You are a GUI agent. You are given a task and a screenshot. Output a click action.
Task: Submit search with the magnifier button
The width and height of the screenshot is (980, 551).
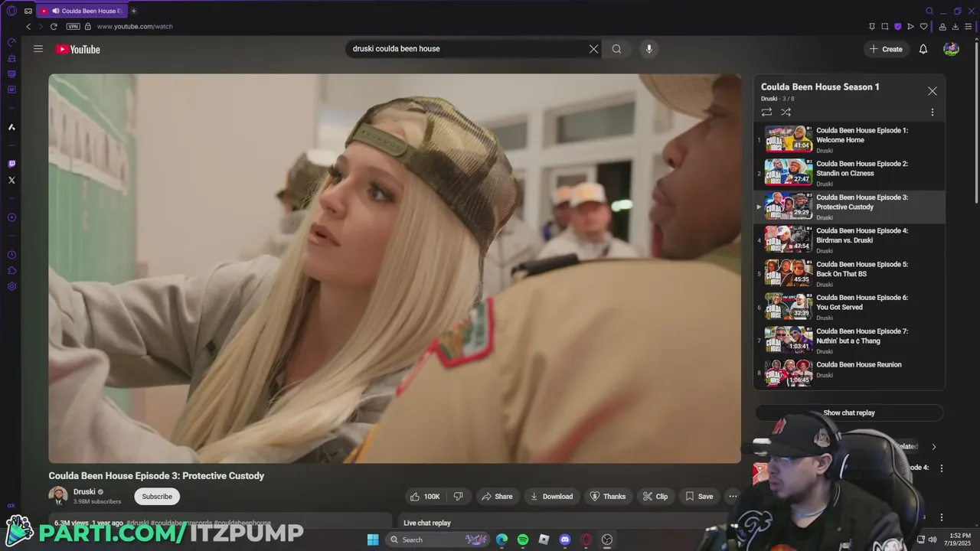[x=616, y=49]
